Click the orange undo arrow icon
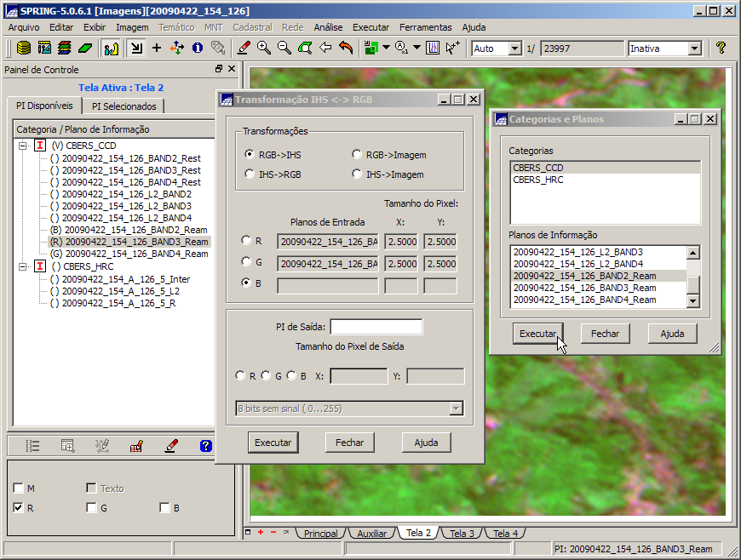Image resolution: width=741 pixels, height=560 pixels. pos(346,49)
